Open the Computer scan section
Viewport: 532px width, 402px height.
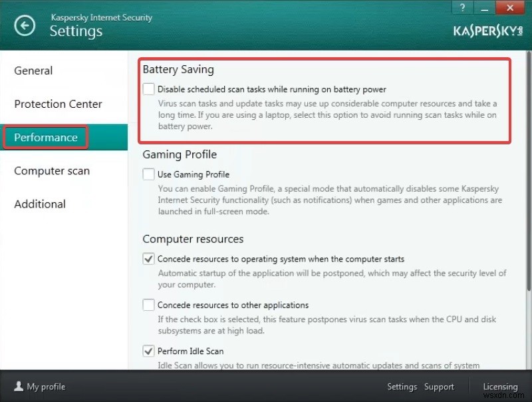coord(51,171)
